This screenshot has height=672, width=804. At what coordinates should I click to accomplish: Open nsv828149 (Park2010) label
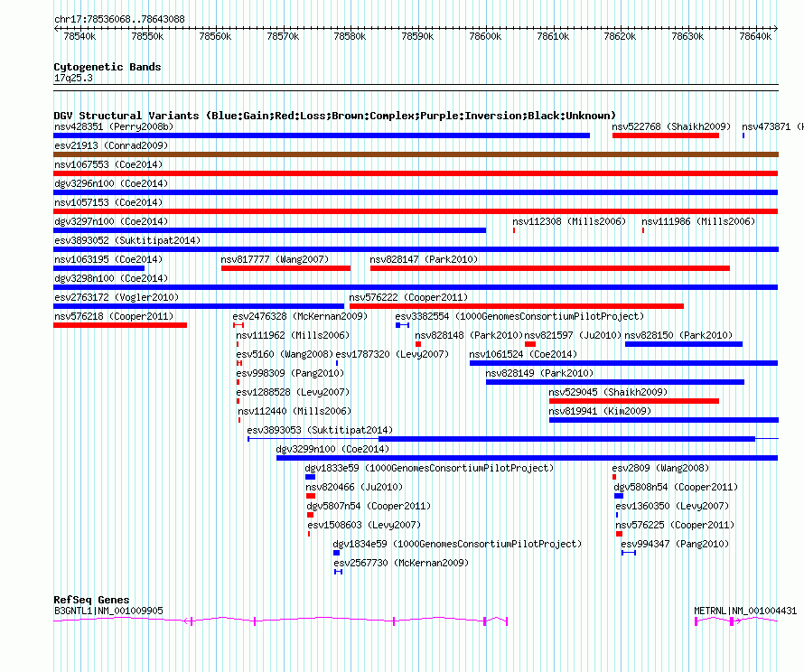tap(539, 373)
